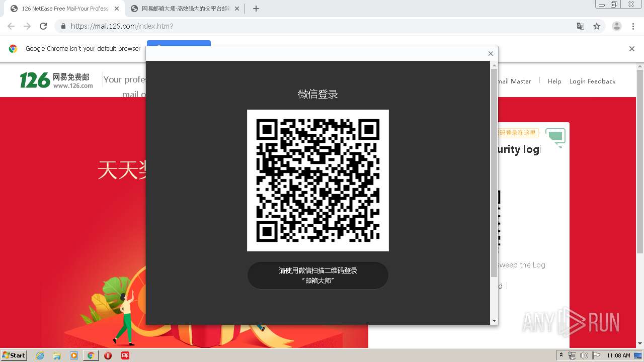Open media player taskbar icon

coord(74,355)
